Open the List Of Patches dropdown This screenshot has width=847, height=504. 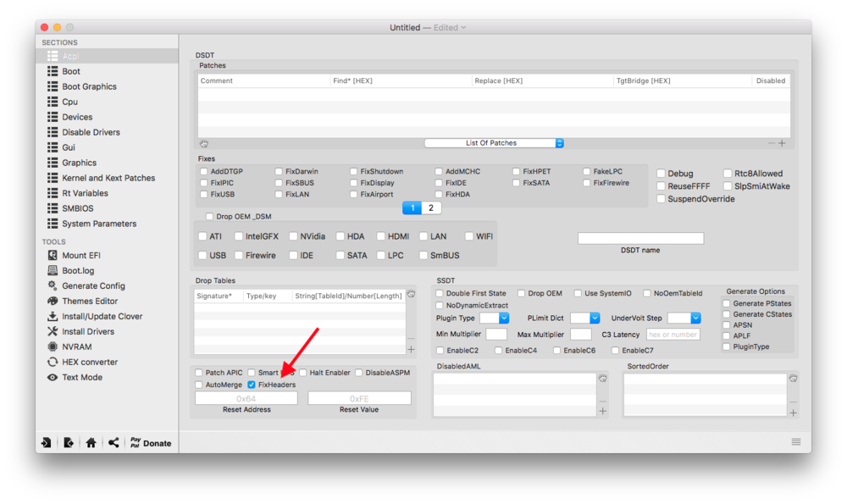[x=494, y=143]
